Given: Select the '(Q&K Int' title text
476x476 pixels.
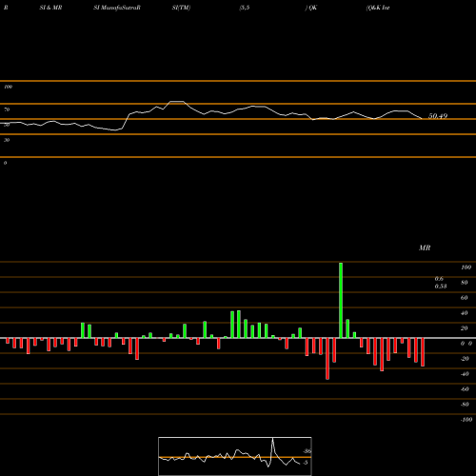Looking at the screenshot, I should 378,8.
